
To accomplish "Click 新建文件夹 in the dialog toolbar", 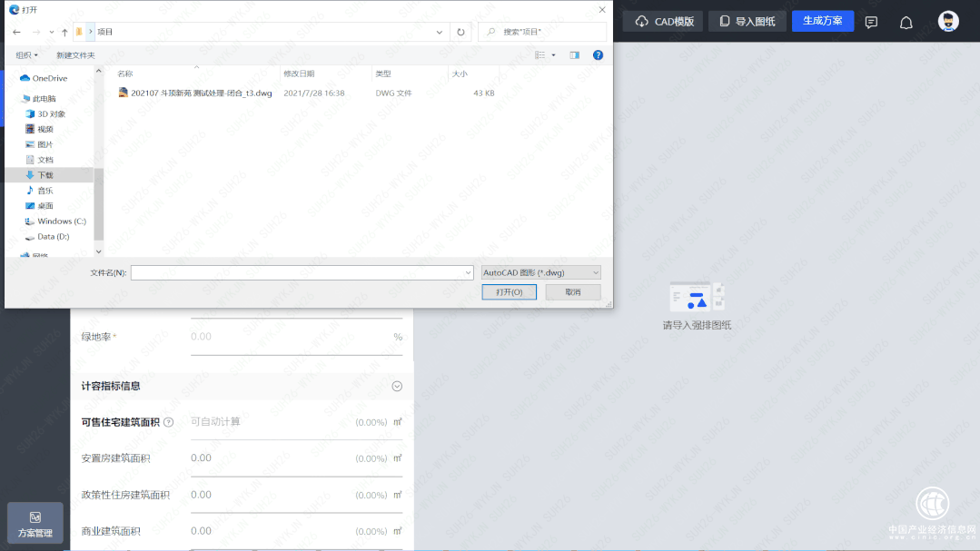I will pos(75,55).
